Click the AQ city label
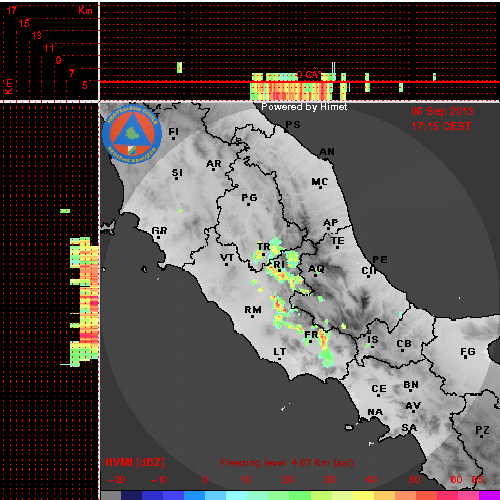This screenshot has width=500, height=500. [316, 268]
